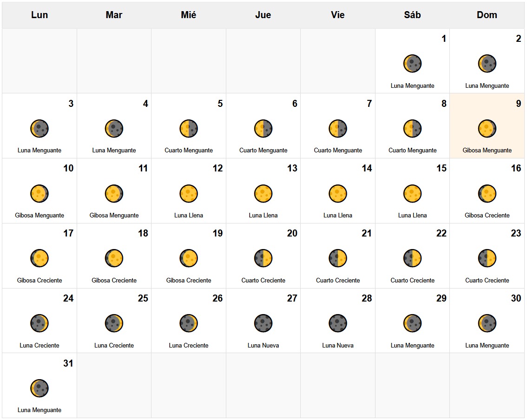This screenshot has height=420, width=527.
Task: Click the date number 7
Action: pos(369,104)
